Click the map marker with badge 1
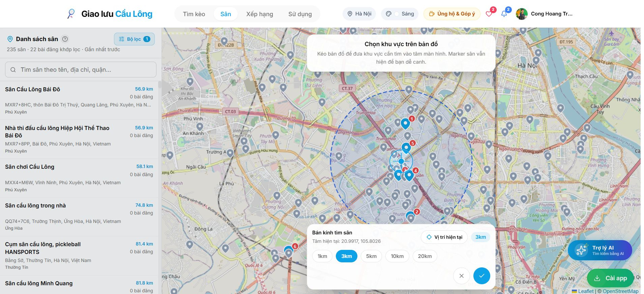Viewport: 644px width, 294px height. pos(405,124)
